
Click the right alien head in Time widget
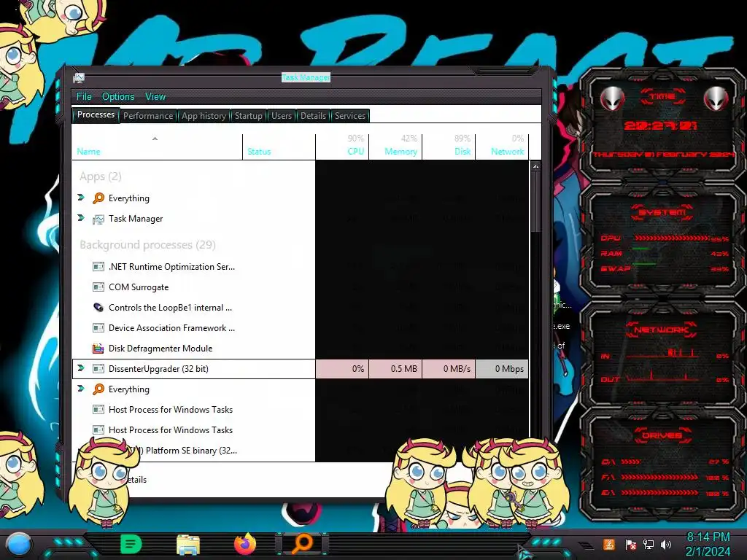pos(716,98)
